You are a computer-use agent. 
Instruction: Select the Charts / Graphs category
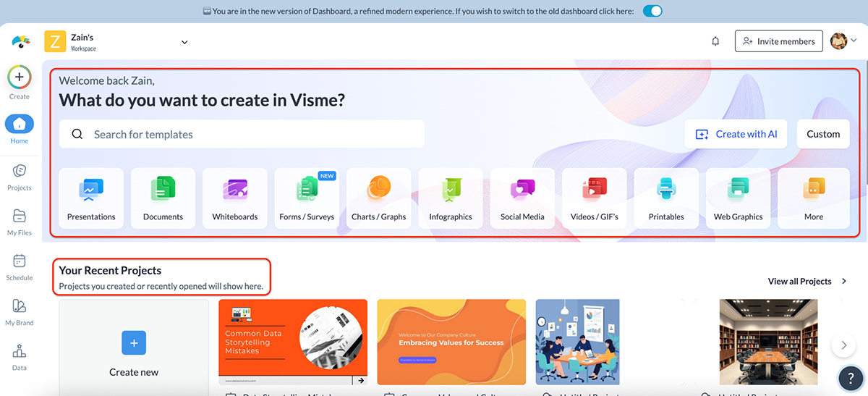pyautogui.click(x=379, y=198)
